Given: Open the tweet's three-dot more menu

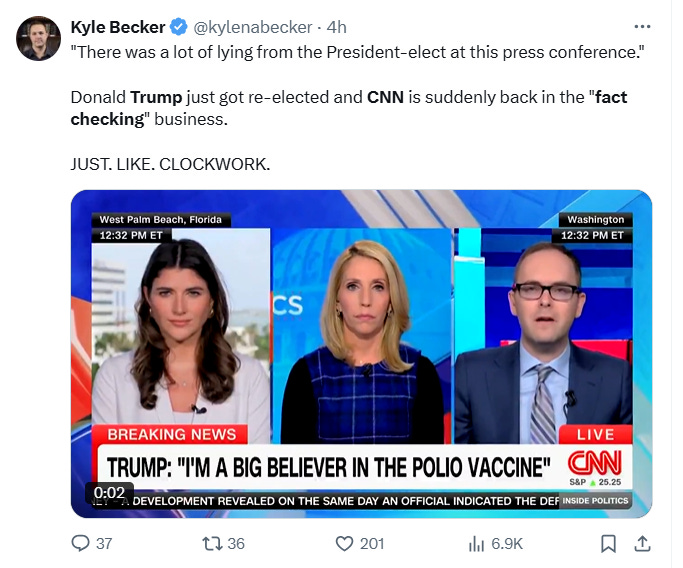Looking at the screenshot, I should click(642, 27).
